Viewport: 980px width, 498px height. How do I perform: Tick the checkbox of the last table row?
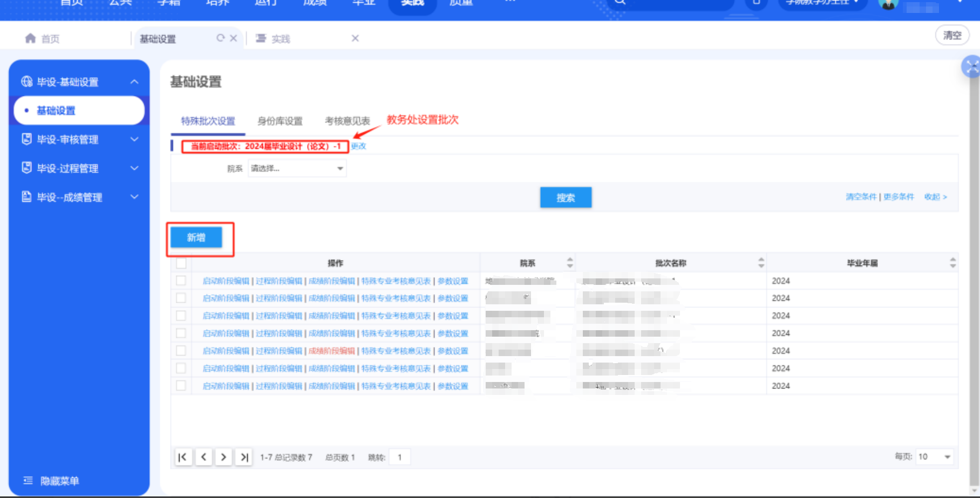(181, 386)
